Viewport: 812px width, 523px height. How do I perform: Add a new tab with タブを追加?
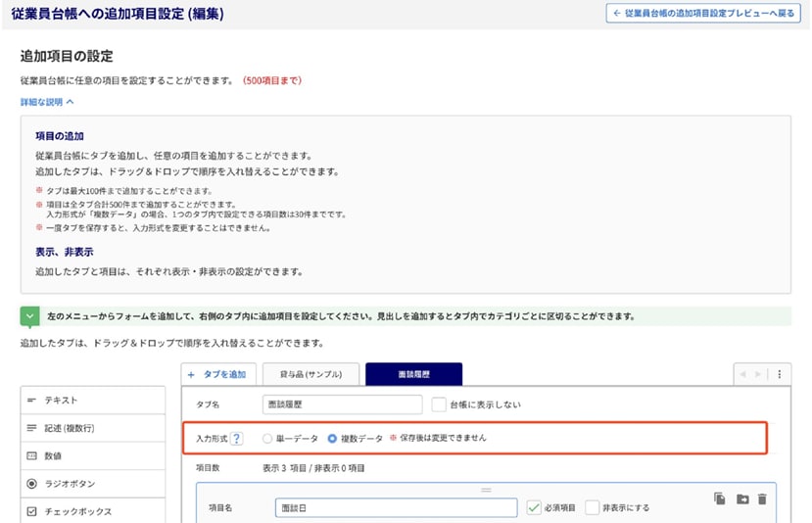(218, 374)
